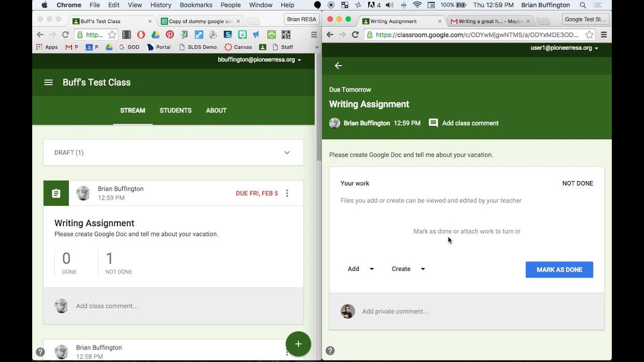Open the Bookmarks menu in Chrome
The width and height of the screenshot is (644, 362).
(196, 5)
